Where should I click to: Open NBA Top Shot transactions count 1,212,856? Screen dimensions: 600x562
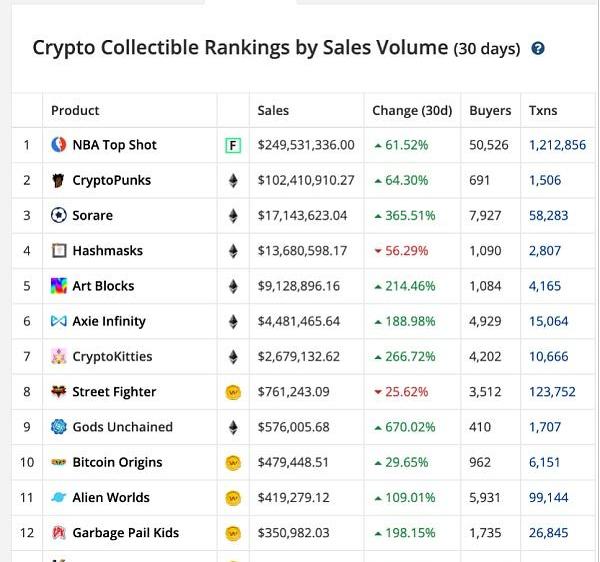tap(557, 145)
